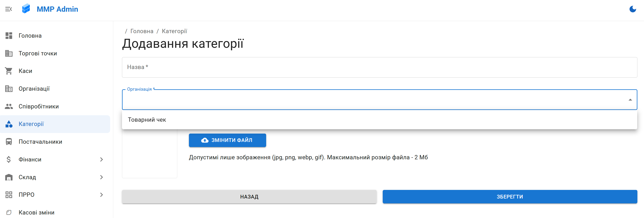The height and width of the screenshot is (218, 644).
Task: Open Категорії in the sidebar
Action: [x=31, y=124]
